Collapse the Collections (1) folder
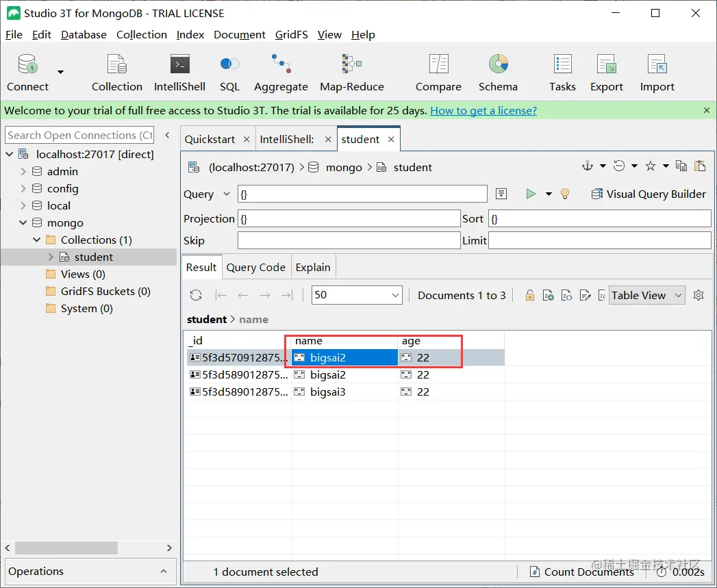The width and height of the screenshot is (717, 588). tap(36, 240)
